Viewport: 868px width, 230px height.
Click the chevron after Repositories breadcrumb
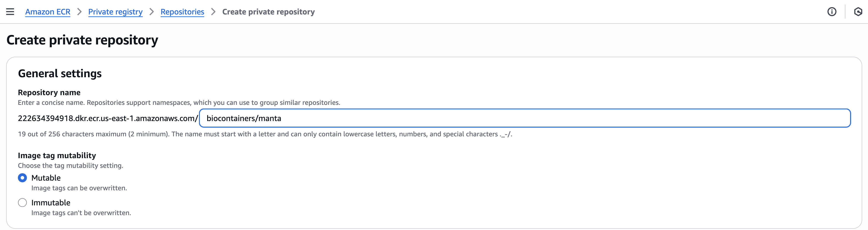[213, 12]
